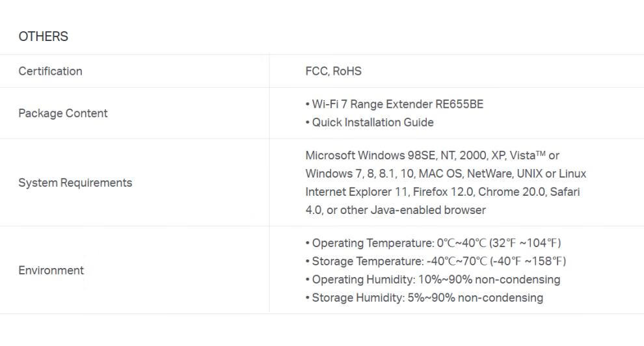Click the OTHERS section heading

(43, 36)
